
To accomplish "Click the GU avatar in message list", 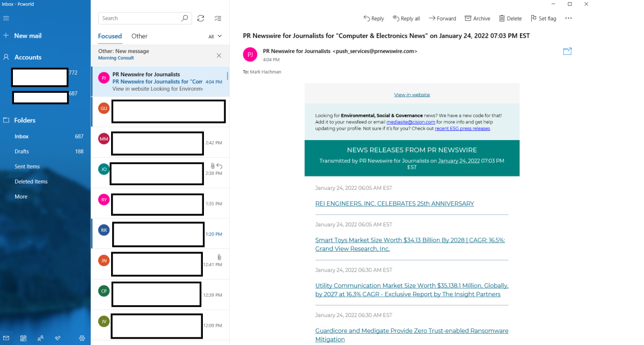I will [x=104, y=108].
